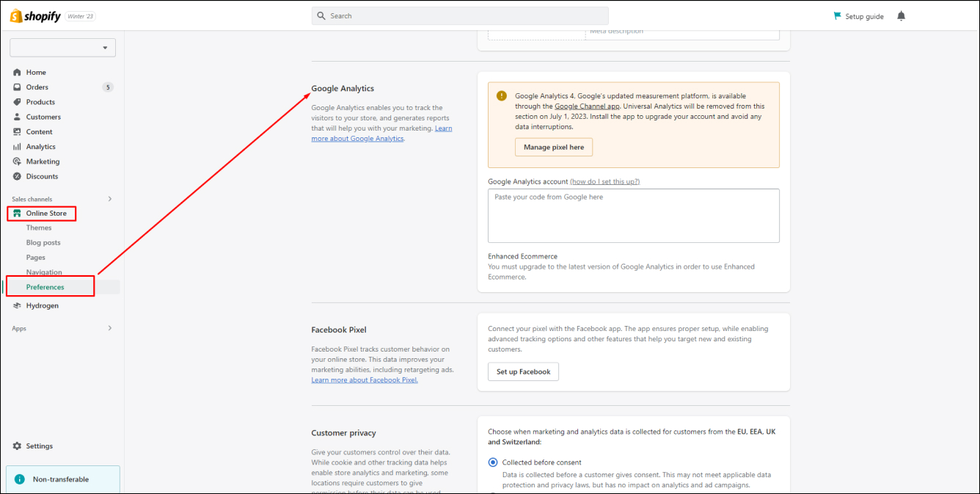
Task: Open the Google Channel app link
Action: point(588,106)
